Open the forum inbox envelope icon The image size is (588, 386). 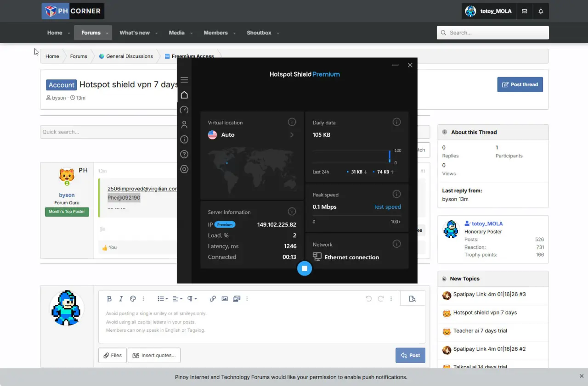click(x=525, y=11)
